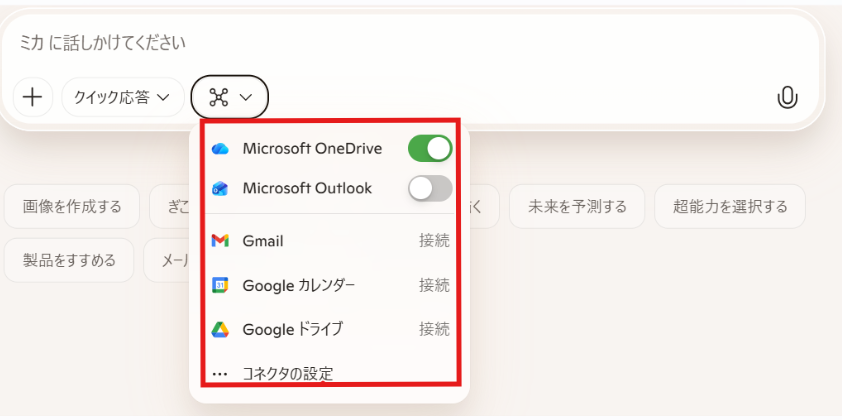Click the Google ドライブ triangle icon
This screenshot has width=842, height=420.
[x=221, y=329]
